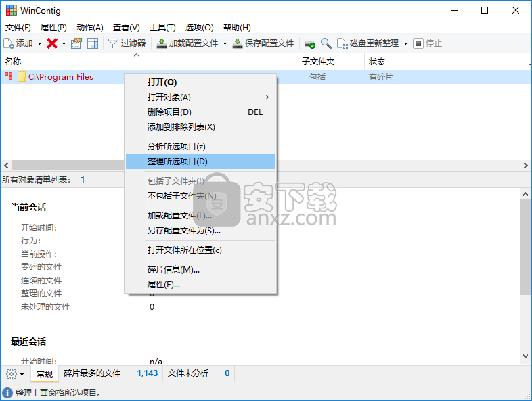Viewport: 532px width, 401px height.
Task: Switch to Files not analyzed (文件未分析) tab
Action: pyautogui.click(x=198, y=373)
